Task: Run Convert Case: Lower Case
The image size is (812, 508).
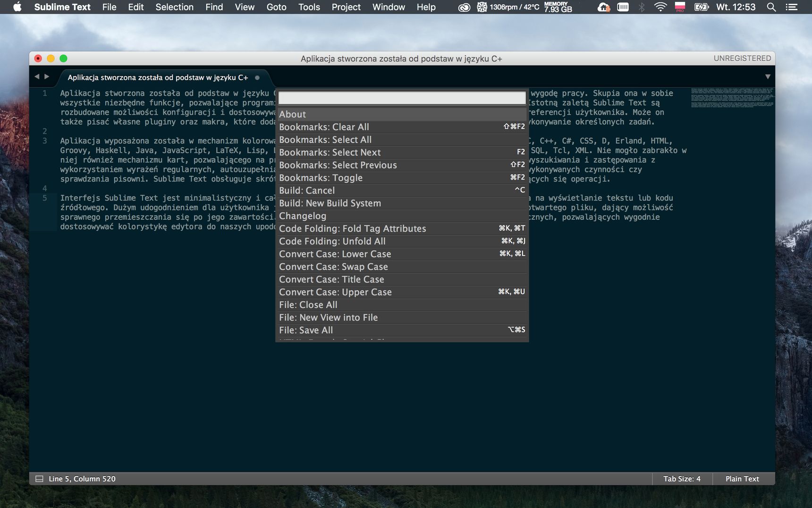Action: click(x=402, y=255)
